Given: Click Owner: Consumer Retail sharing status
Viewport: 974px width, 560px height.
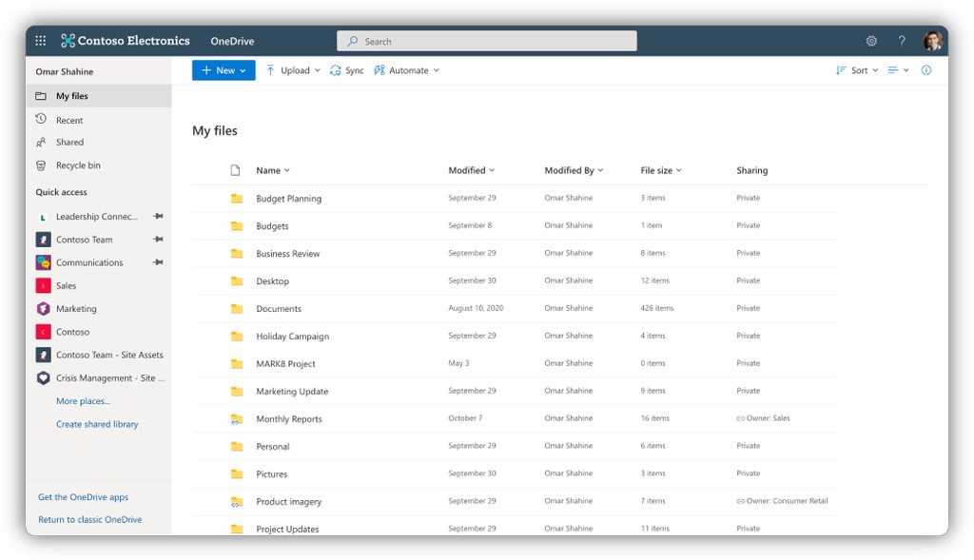Looking at the screenshot, I should 782,501.
